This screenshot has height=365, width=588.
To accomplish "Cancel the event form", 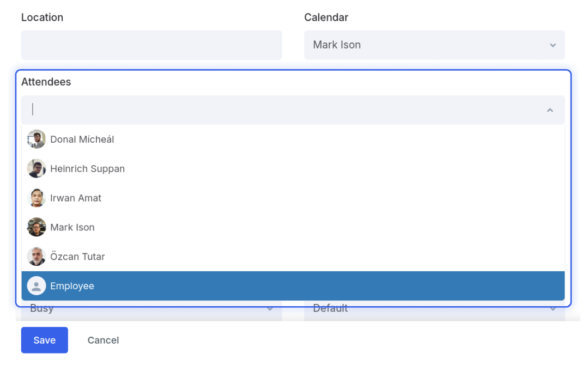I will [103, 340].
